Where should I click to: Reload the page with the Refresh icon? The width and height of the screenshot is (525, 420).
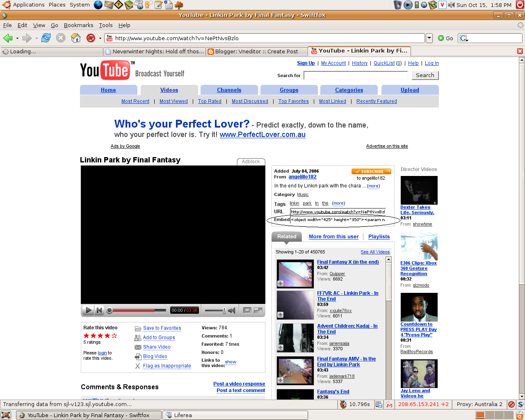pyautogui.click(x=46, y=38)
